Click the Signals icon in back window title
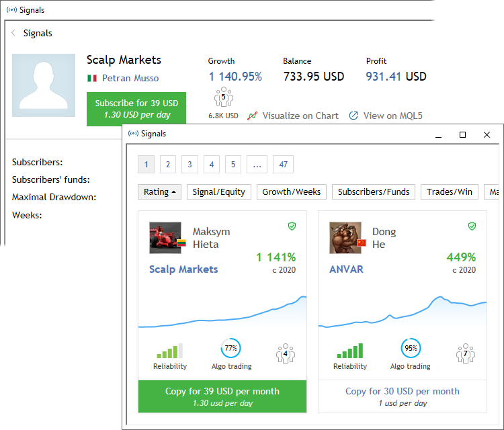Viewport: 504px width, 430px height. [x=11, y=9]
